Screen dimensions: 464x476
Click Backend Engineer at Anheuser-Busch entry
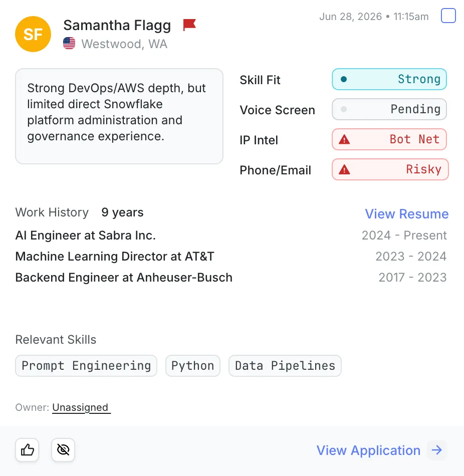(x=124, y=278)
